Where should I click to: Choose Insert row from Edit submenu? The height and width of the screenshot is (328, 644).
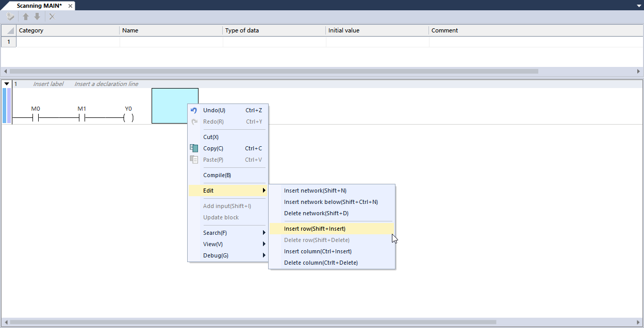315,229
